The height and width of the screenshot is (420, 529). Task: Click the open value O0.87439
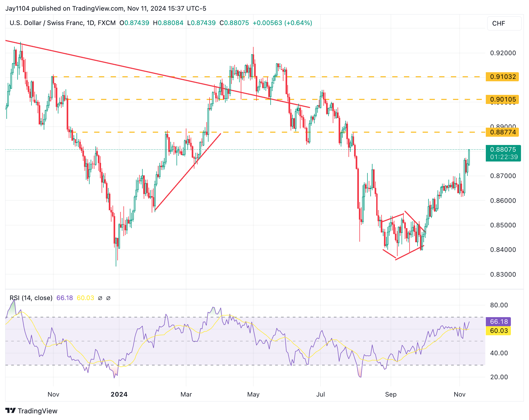pos(134,23)
